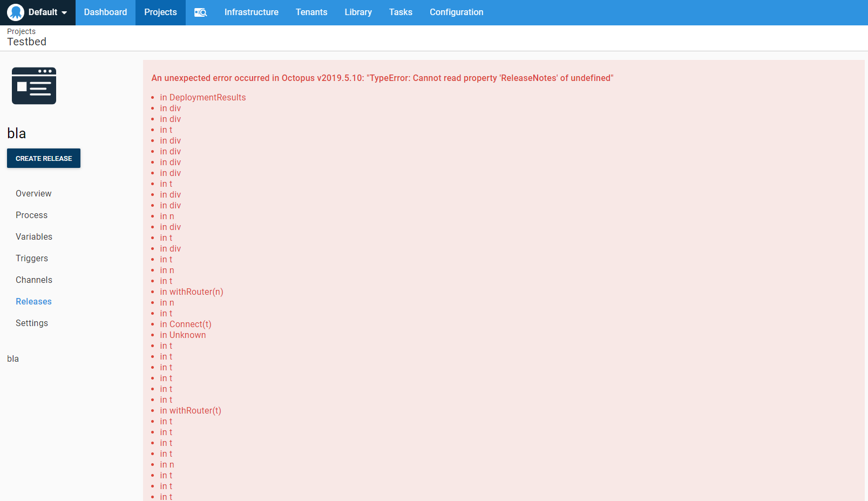868x501 pixels.
Task: Follow the Projects breadcrumb link
Action: click(21, 31)
